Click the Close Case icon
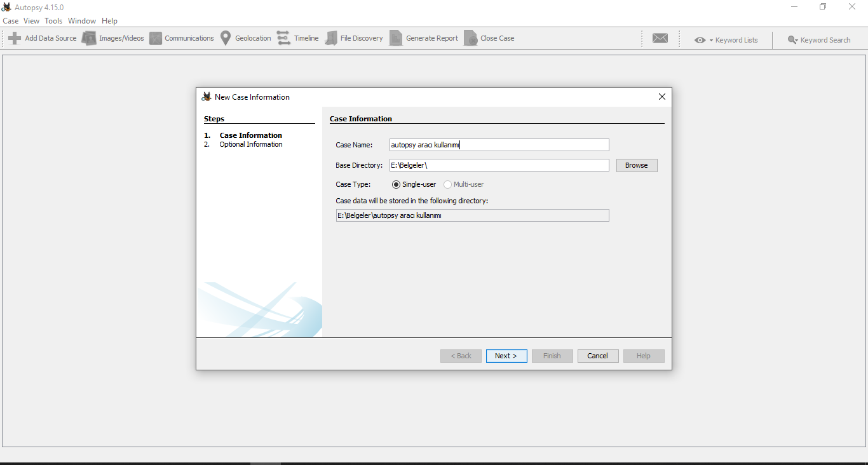868x465 pixels. (x=470, y=38)
